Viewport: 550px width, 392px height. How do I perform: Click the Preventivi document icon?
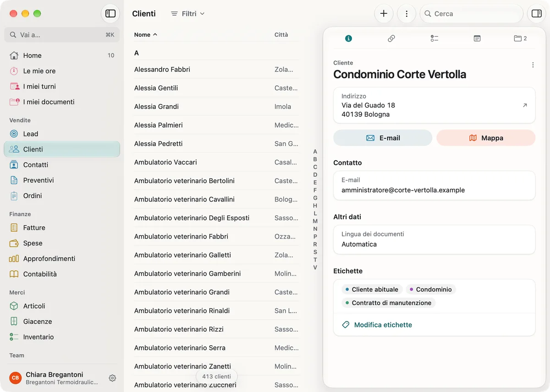coord(14,180)
